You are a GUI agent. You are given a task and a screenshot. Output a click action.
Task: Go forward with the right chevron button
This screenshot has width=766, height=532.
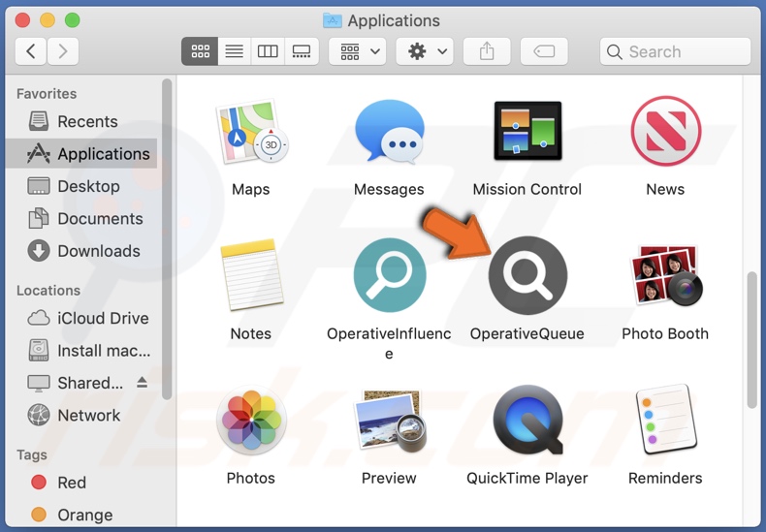pyautogui.click(x=63, y=51)
